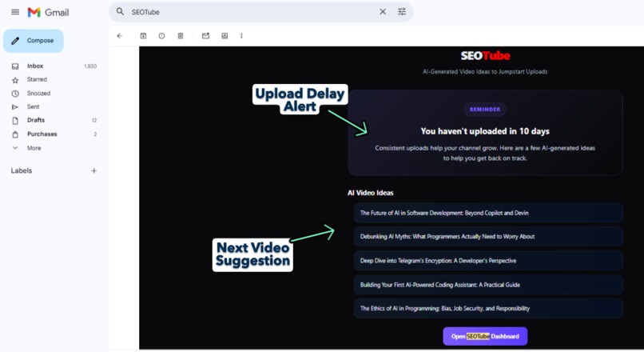Report this email as spam
The image size is (644, 352).
tap(162, 36)
